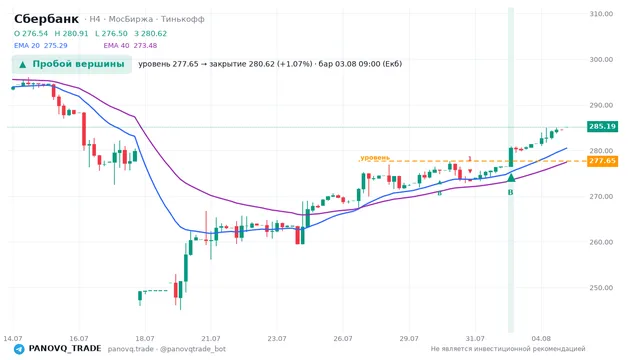Click the L 276.50 low value

pyautogui.click(x=111, y=33)
